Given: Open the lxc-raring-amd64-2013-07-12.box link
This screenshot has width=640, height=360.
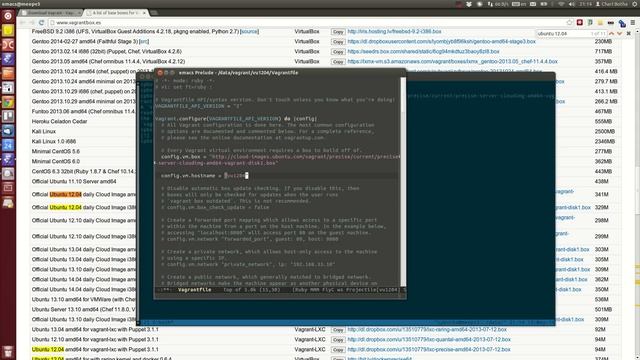Looking at the screenshot, I should (427, 329).
